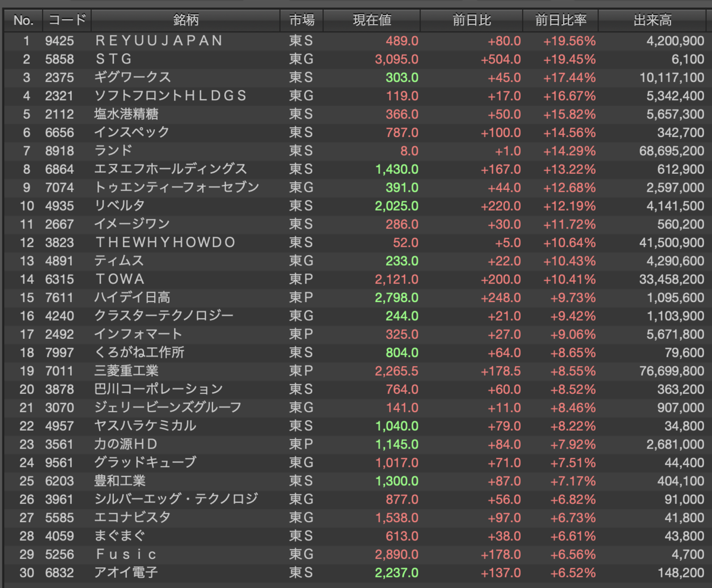Click percentage +6.52%

[x=573, y=573]
